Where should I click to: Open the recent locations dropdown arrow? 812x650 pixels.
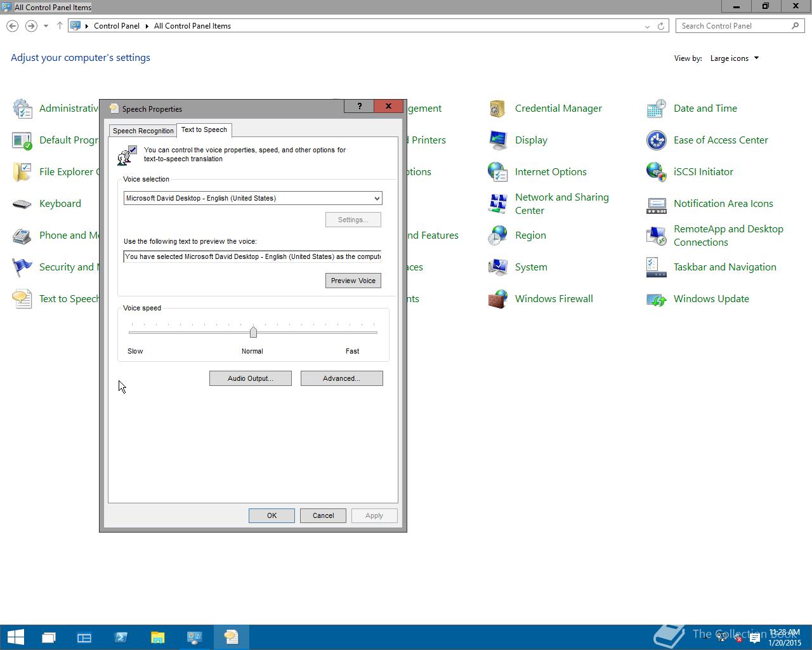point(46,26)
